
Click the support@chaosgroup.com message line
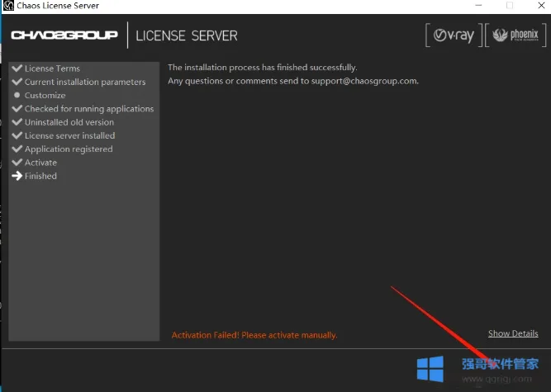pyautogui.click(x=293, y=81)
